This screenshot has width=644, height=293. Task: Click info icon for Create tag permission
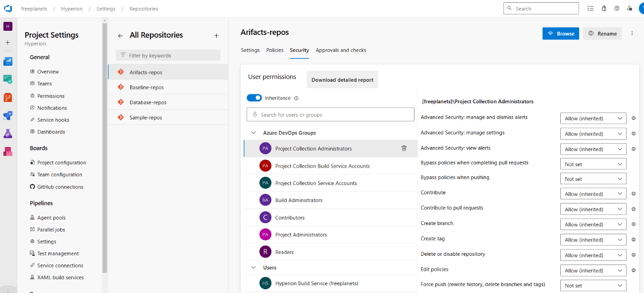[633, 240]
